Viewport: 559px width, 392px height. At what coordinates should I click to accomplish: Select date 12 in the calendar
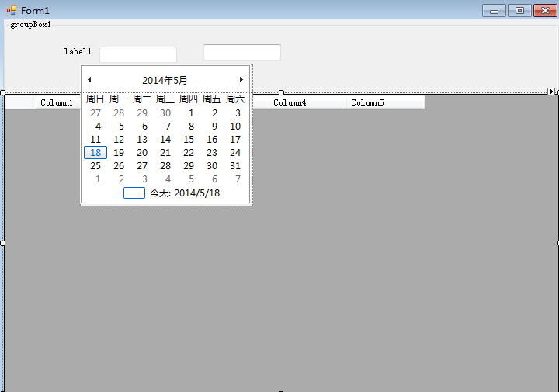119,140
